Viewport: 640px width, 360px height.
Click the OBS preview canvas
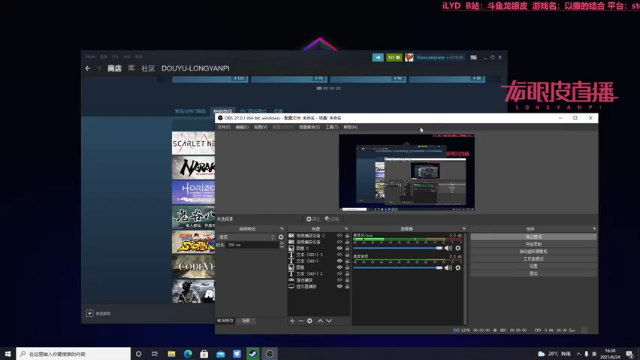(x=407, y=172)
